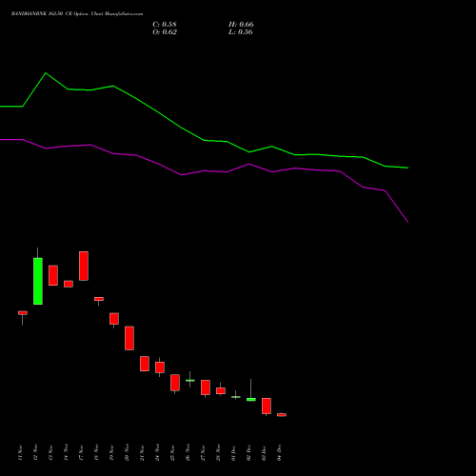This screenshot has width=476, height=476.
Task: Click the small red candle for 11 Nov
Action: point(23,313)
